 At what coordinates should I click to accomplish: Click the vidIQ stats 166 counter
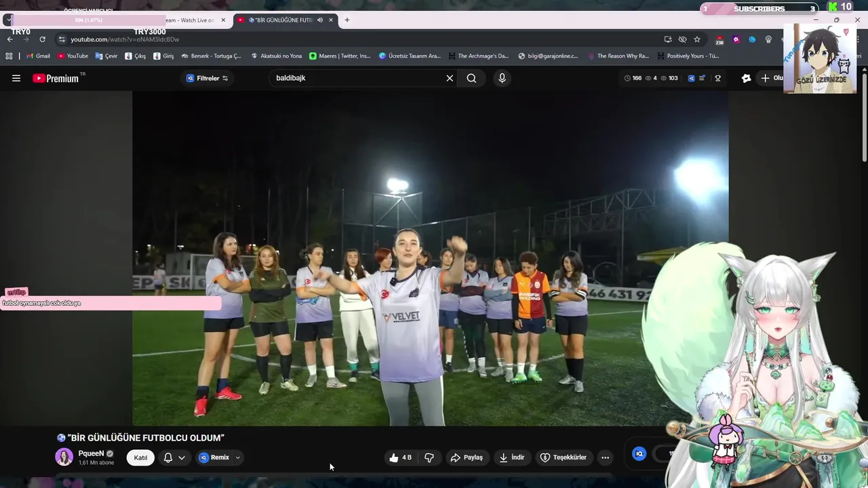pos(632,78)
